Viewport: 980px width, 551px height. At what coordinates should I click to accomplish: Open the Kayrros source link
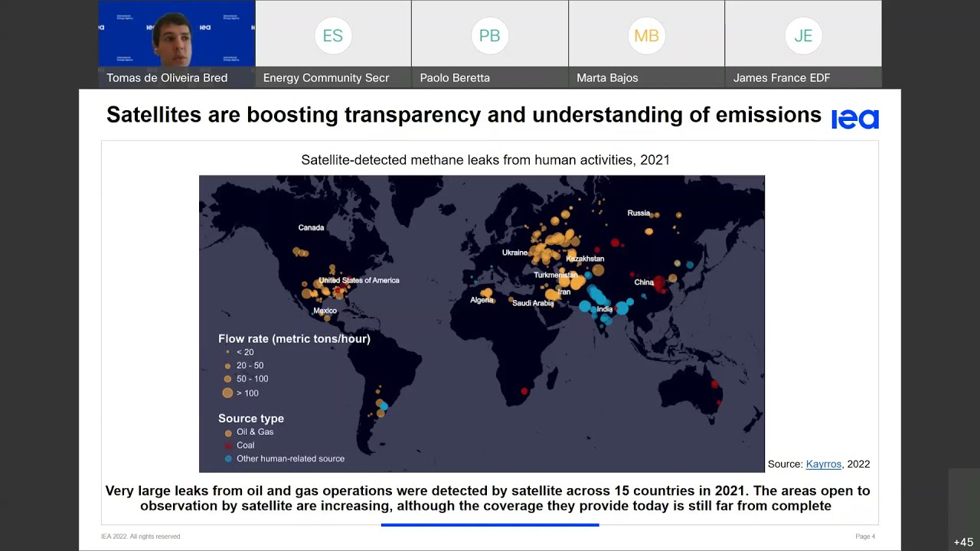(824, 464)
